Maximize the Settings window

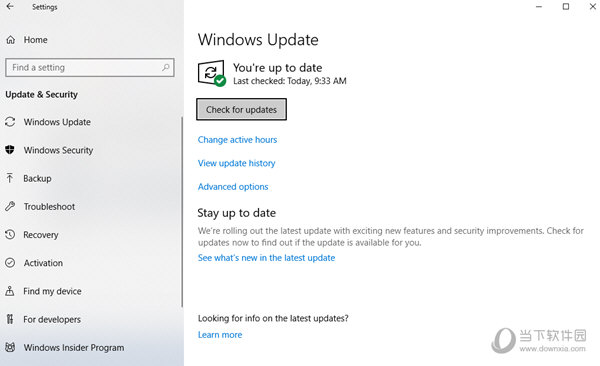[566, 7]
